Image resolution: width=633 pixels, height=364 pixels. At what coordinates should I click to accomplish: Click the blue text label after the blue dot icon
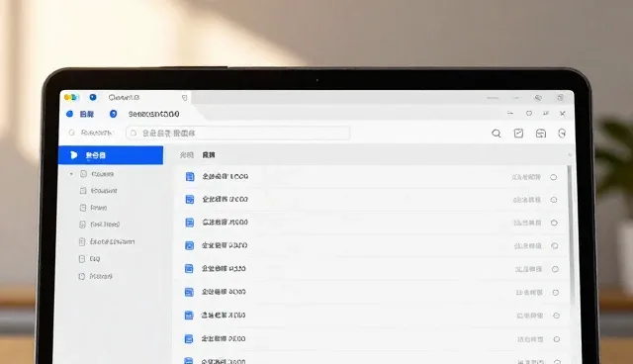click(x=87, y=114)
